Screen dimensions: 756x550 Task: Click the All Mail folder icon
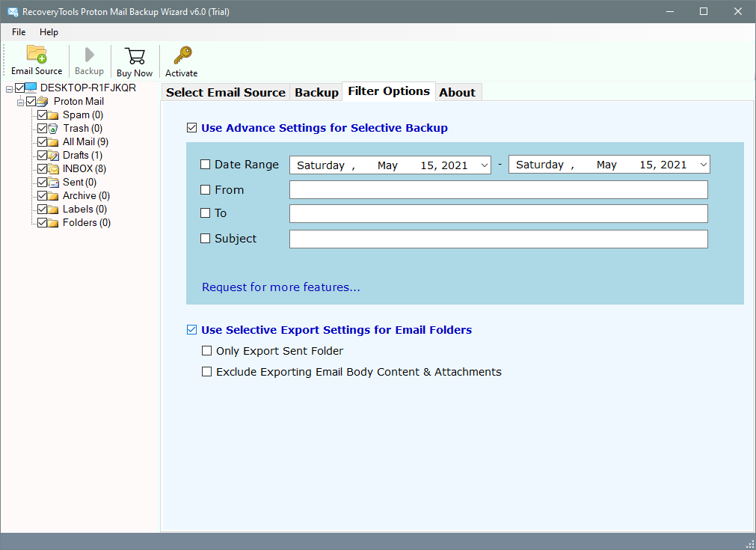pos(53,142)
